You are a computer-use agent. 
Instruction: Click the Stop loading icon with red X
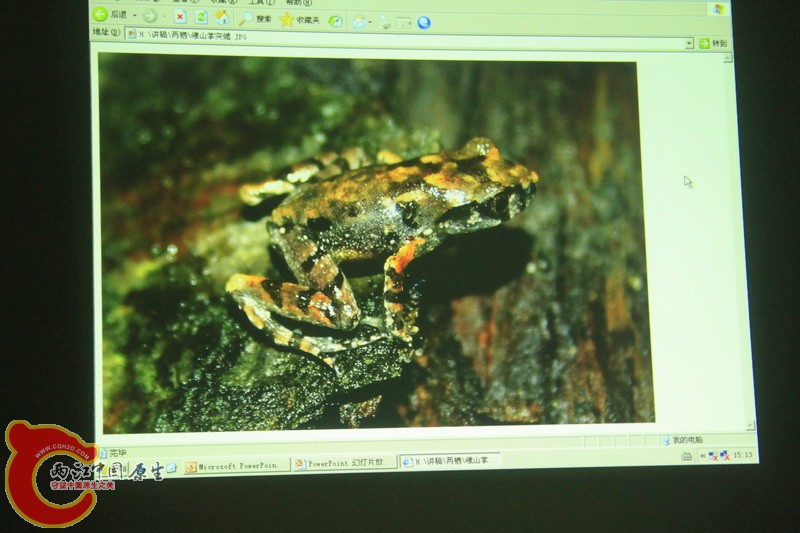click(180, 17)
